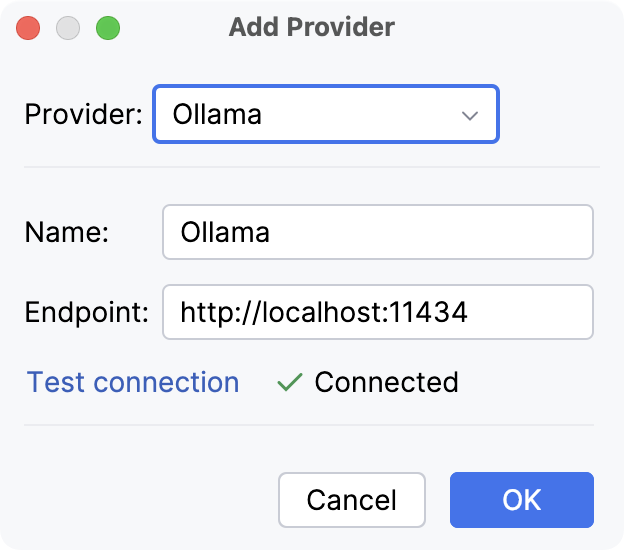Close the Add Provider dialog window
Screen dimensions: 624x550
coord(28,27)
